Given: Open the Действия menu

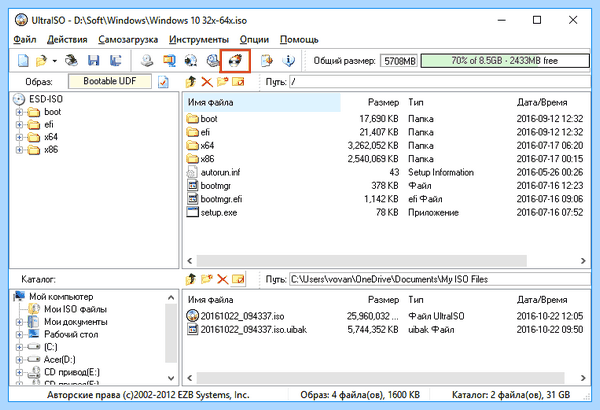Looking at the screenshot, I should tap(67, 39).
